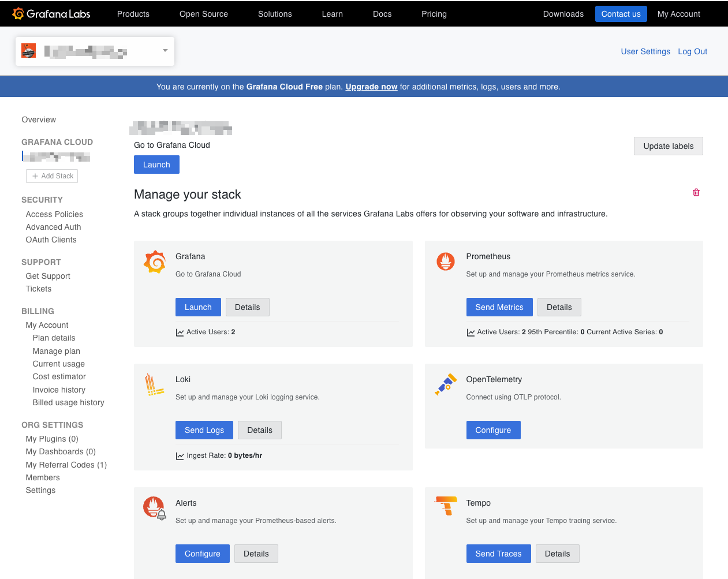Expand the stack selector dropdown
Viewport: 728px width, 579px height.
tap(165, 50)
